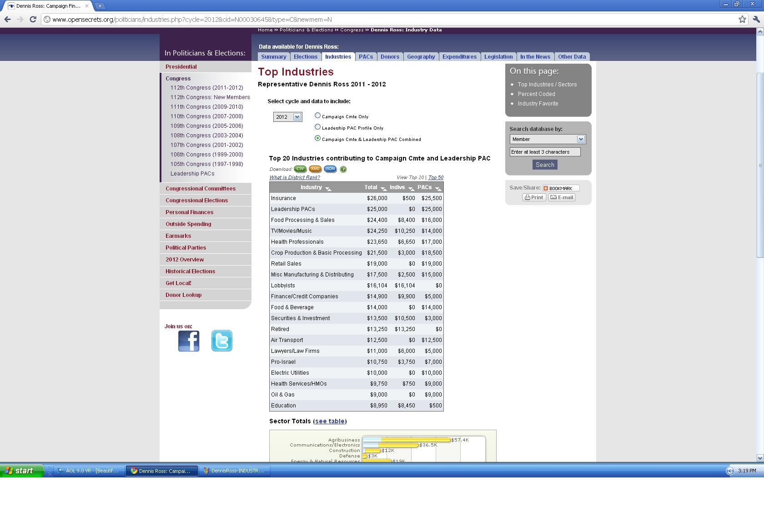This screenshot has width=764, height=532.
Task: Download data as JSON
Action: tap(330, 169)
